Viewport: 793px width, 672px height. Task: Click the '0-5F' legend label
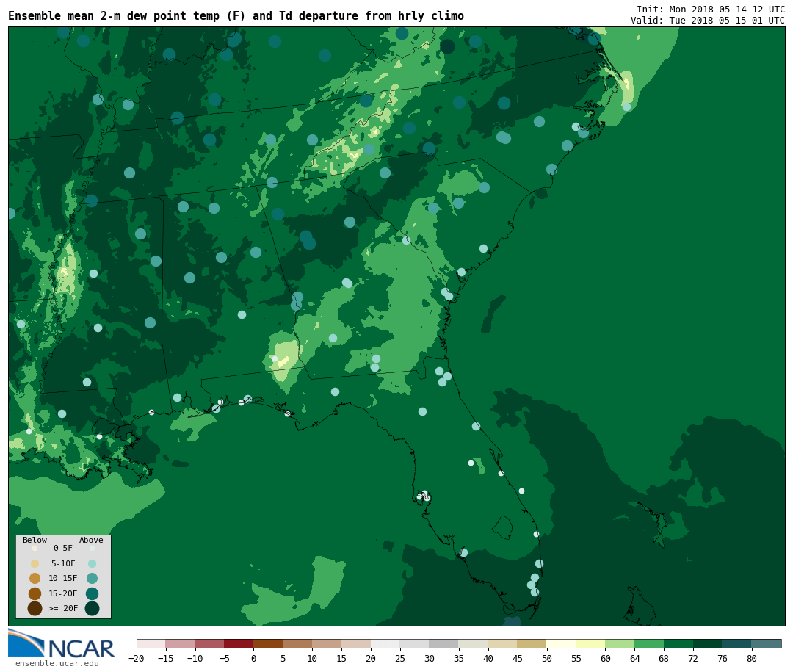63,548
